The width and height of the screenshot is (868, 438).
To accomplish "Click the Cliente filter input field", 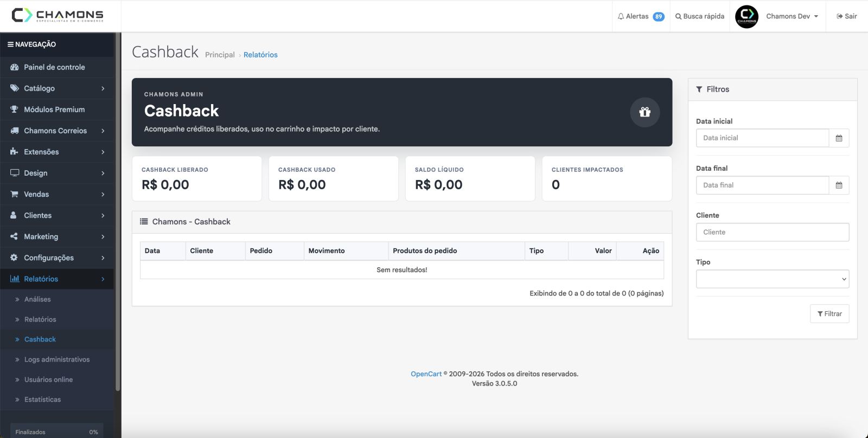I will coord(773,232).
